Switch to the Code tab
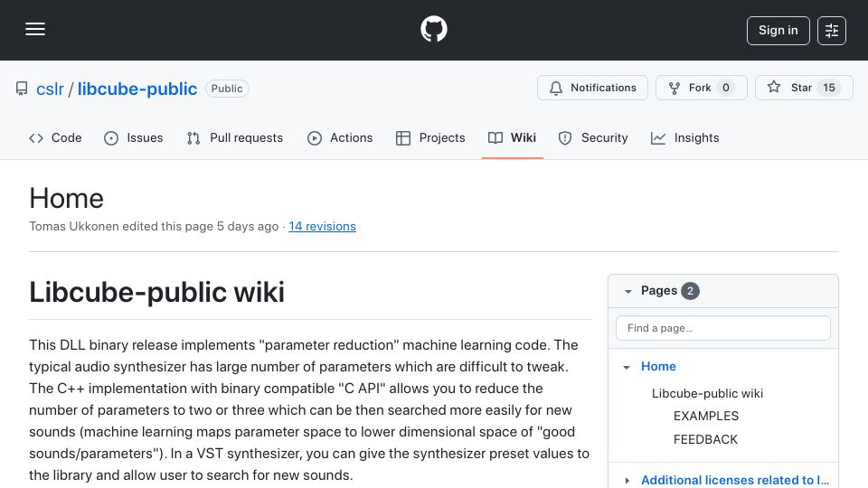Screen dimensions: 868x488 tap(55, 137)
